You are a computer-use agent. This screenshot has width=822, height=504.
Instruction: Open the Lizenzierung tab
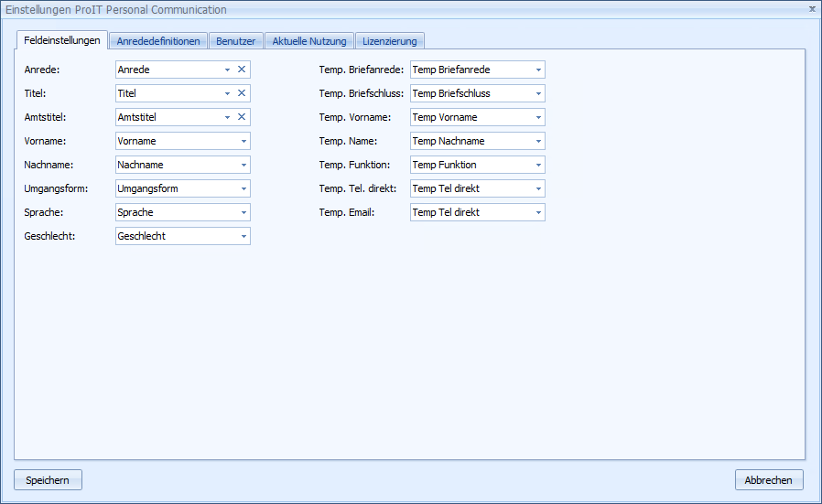click(390, 41)
